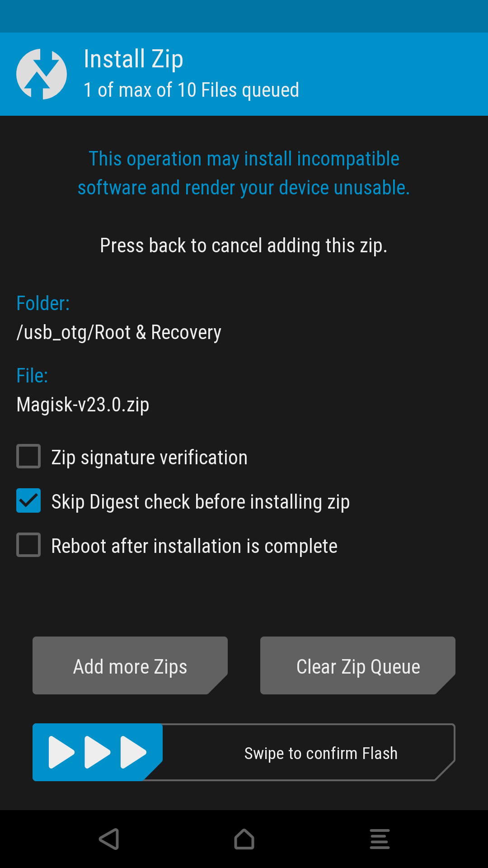Click the Files queued count subtitle
This screenshot has height=868, width=488.
[x=192, y=90]
